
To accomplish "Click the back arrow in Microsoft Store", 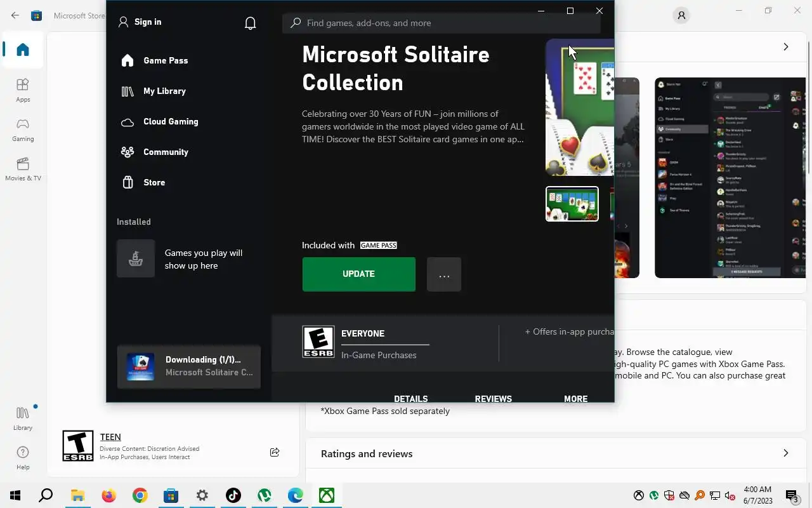I will (15, 15).
